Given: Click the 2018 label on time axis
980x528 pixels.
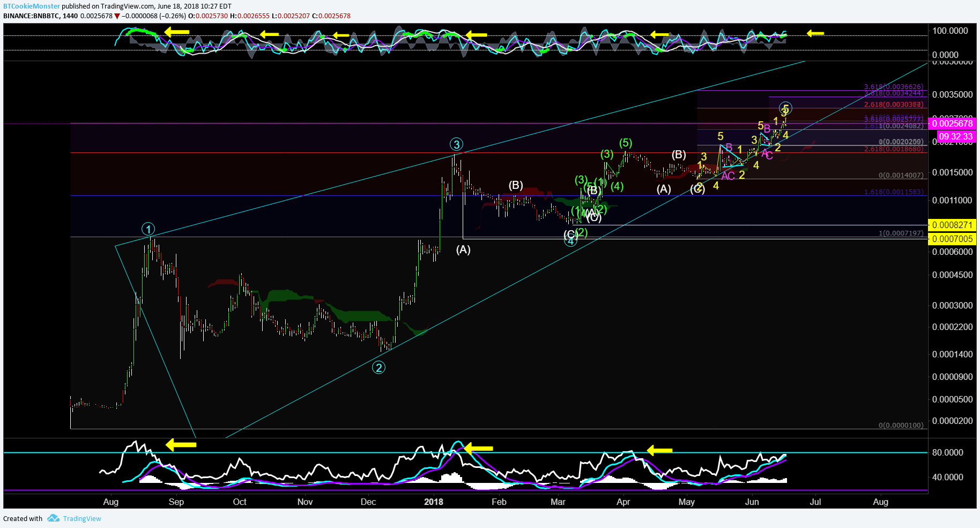Looking at the screenshot, I should coord(434,502).
